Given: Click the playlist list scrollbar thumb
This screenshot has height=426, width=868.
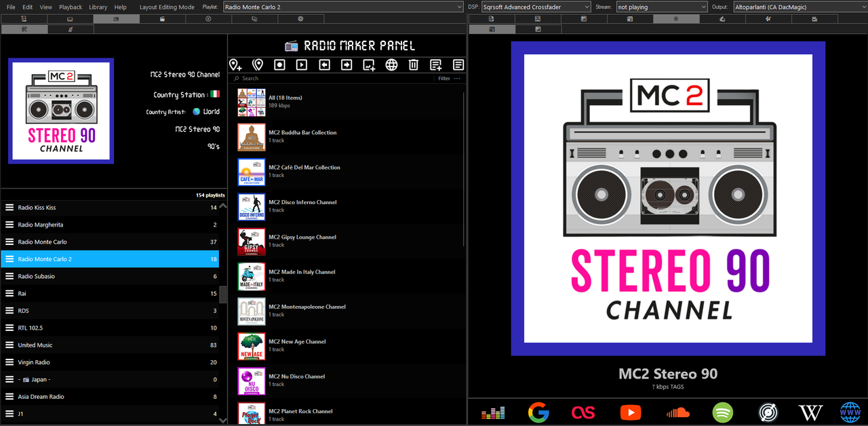Looking at the screenshot, I should 223,294.
